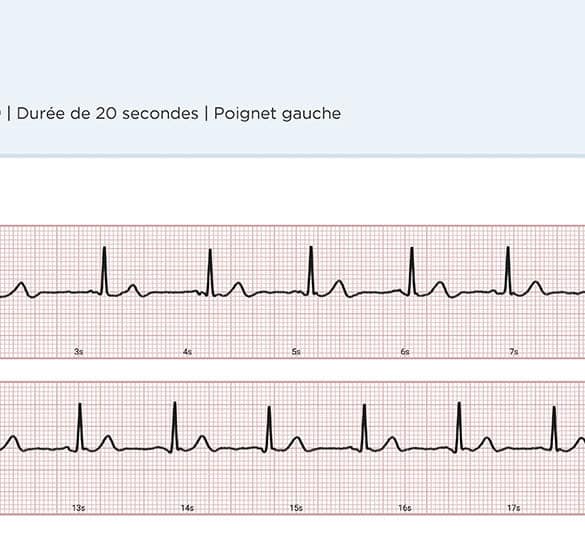
Task: Click the 3s time marker
Action: click(78, 352)
